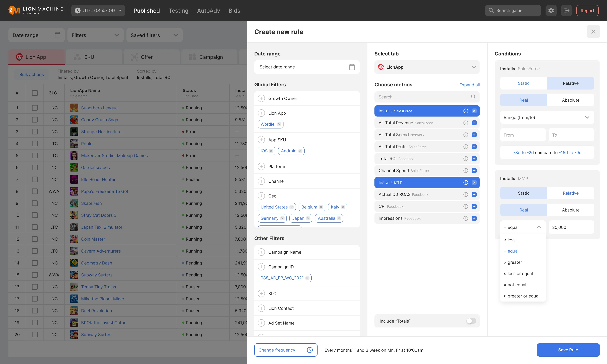This screenshot has width=607, height=364.
Task: Open the Saved filters dropdown
Action: pos(154,35)
